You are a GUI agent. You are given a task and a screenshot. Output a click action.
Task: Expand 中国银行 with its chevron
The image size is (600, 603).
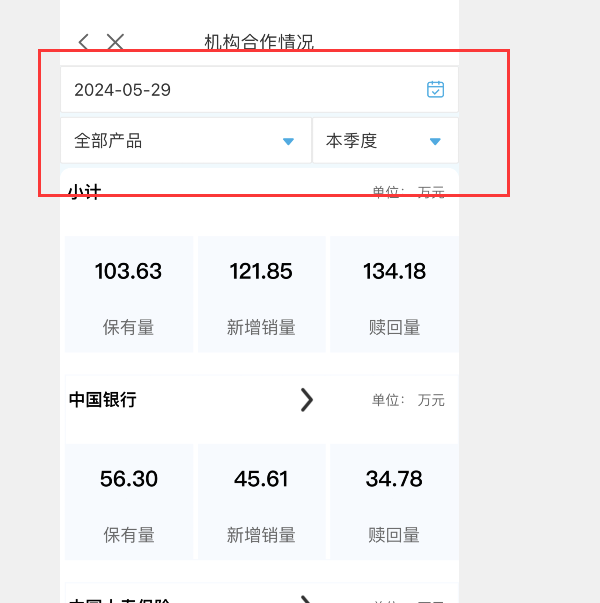click(x=307, y=400)
